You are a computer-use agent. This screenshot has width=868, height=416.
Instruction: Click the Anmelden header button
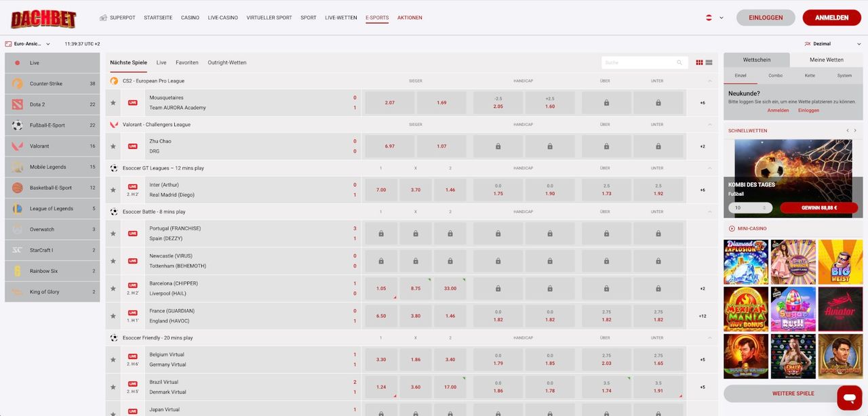pos(832,18)
